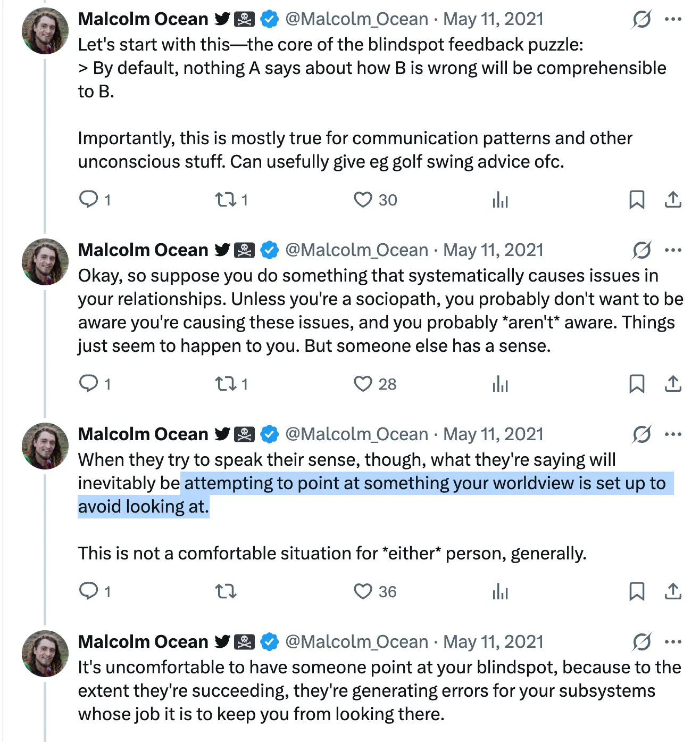
Task: Reply to the 'Let's start with this' tweet
Action: coord(88,200)
